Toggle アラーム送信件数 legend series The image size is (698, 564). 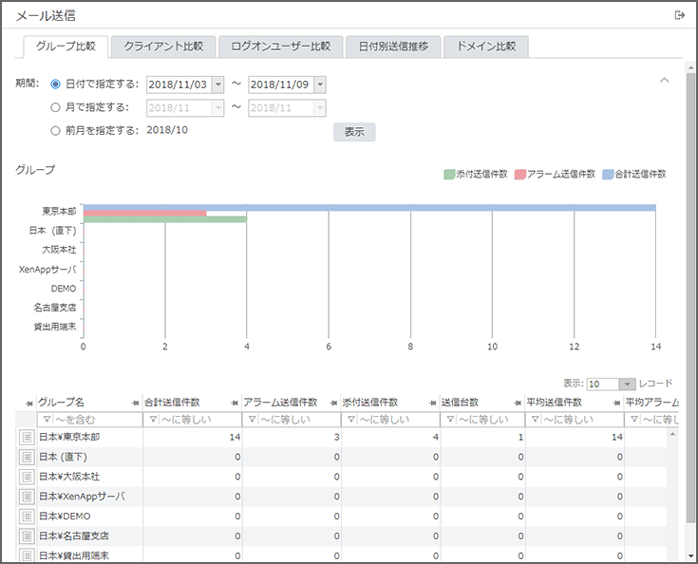(x=555, y=174)
